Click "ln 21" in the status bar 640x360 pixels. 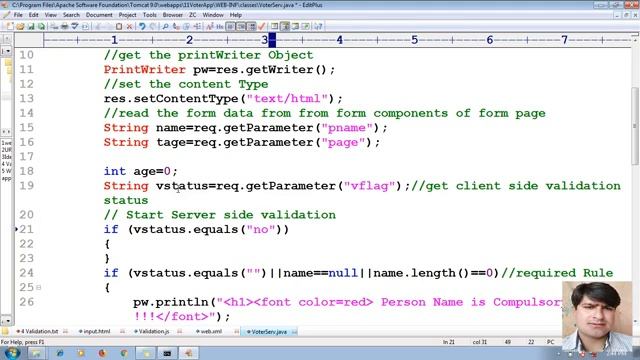[449, 342]
